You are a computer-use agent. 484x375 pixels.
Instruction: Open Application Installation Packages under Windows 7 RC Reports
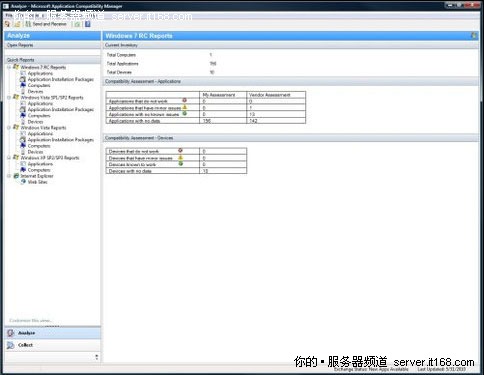[61, 79]
